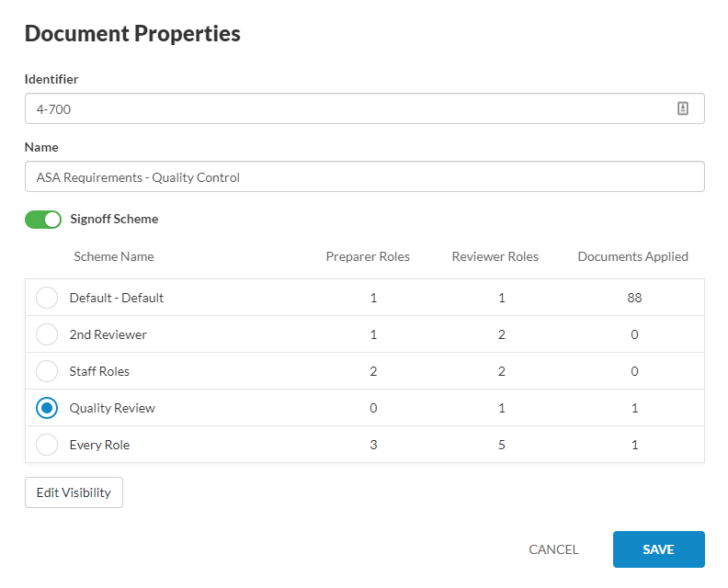The width and height of the screenshot is (728, 588).
Task: Click the Reviewer Roles column header
Action: point(495,256)
